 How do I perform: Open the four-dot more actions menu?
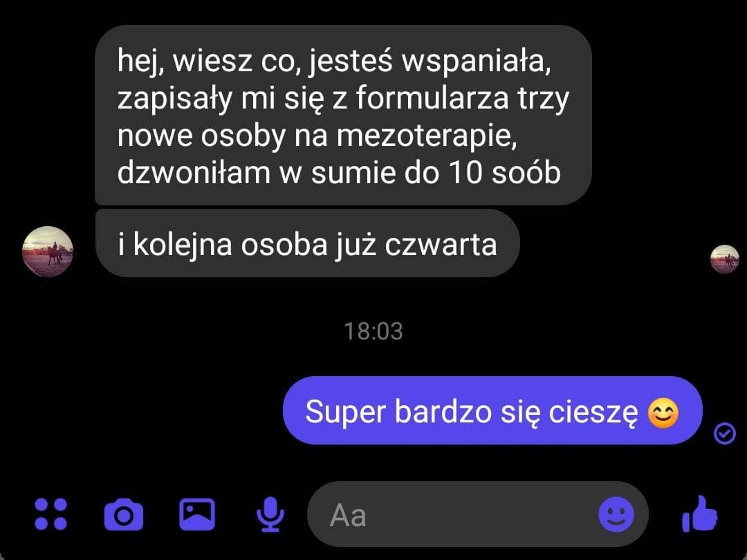point(51,514)
